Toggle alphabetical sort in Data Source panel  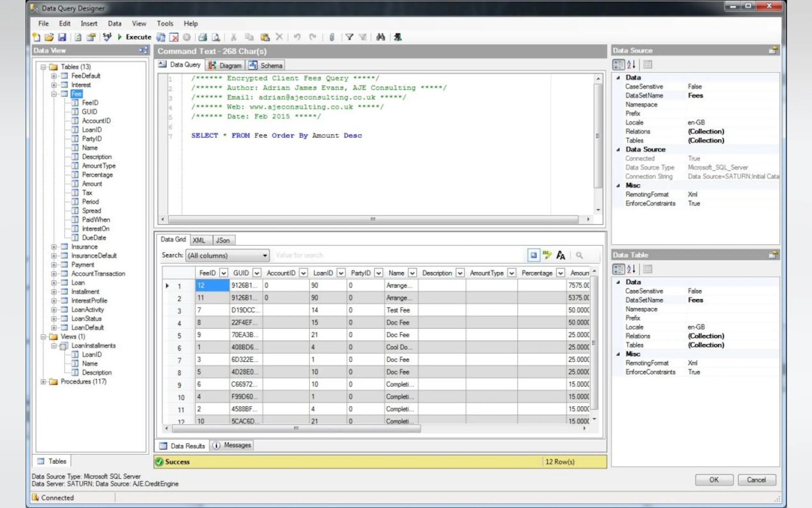631,64
